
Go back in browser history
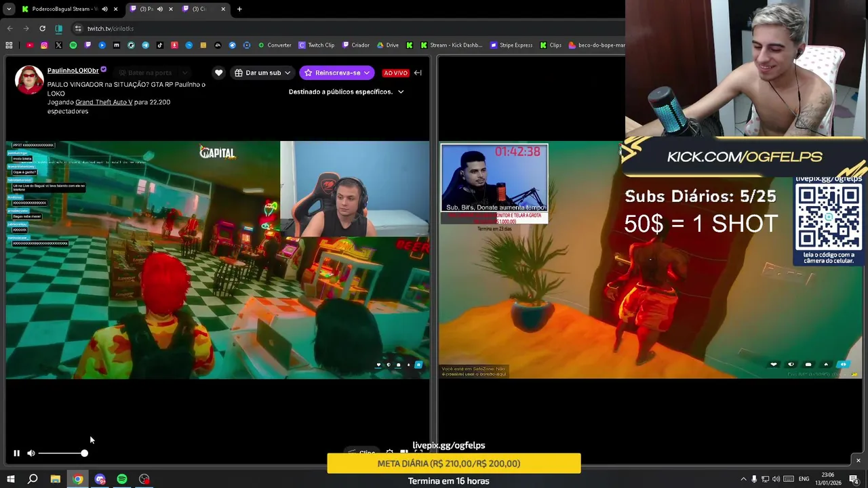click(x=9, y=28)
